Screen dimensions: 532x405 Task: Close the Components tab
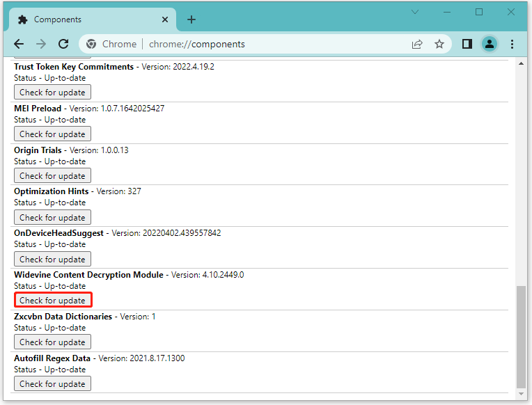[x=165, y=19]
